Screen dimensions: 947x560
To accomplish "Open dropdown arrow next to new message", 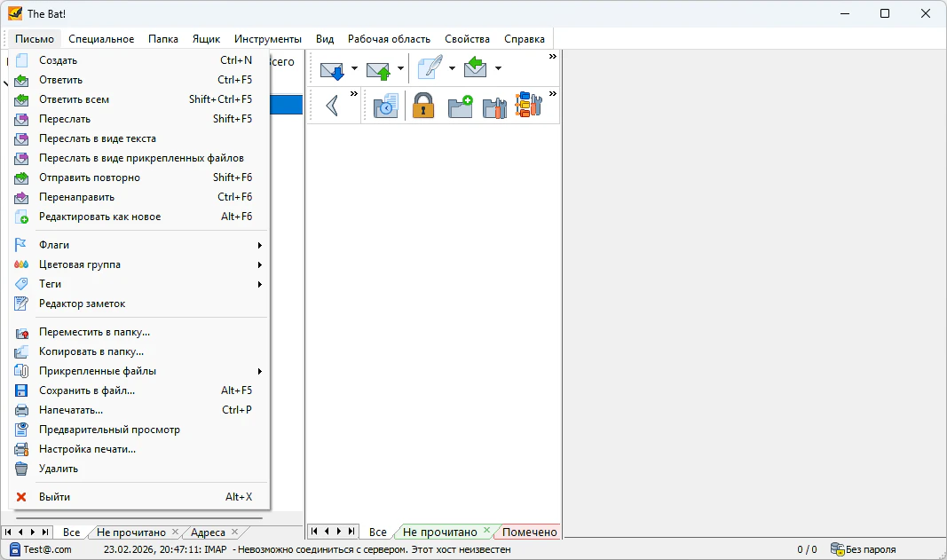I will click(x=452, y=69).
